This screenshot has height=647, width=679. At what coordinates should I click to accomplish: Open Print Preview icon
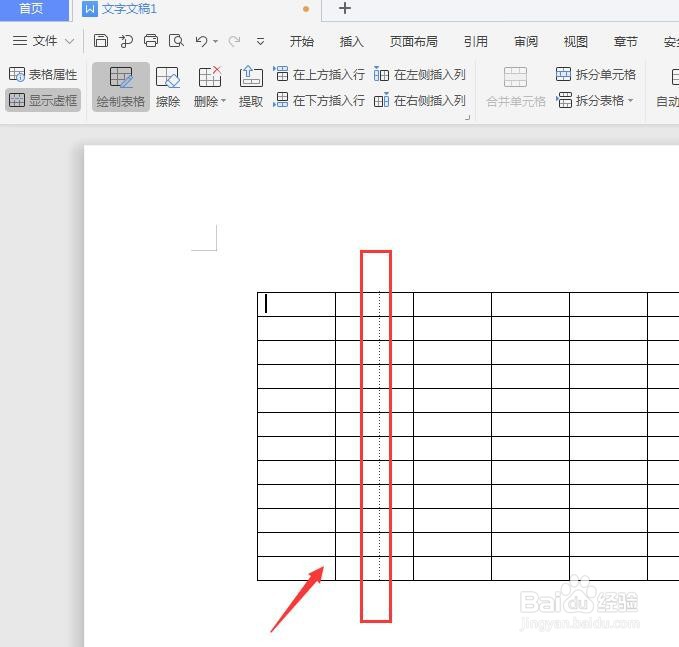click(176, 41)
